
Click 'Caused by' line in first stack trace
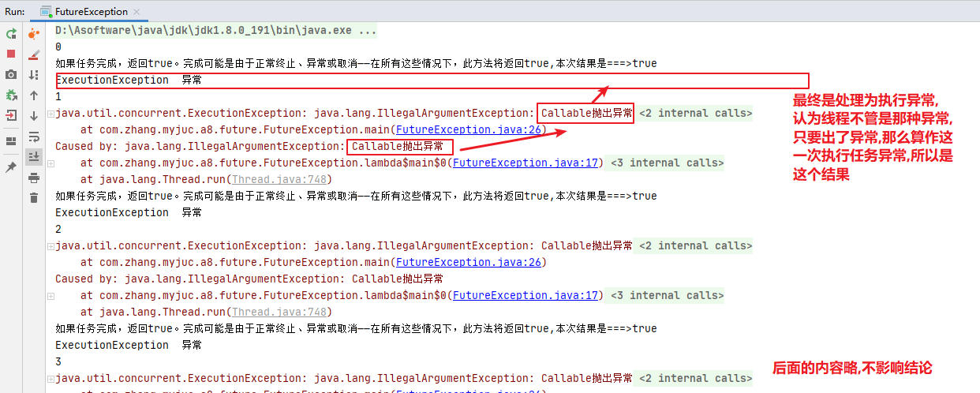click(249, 146)
